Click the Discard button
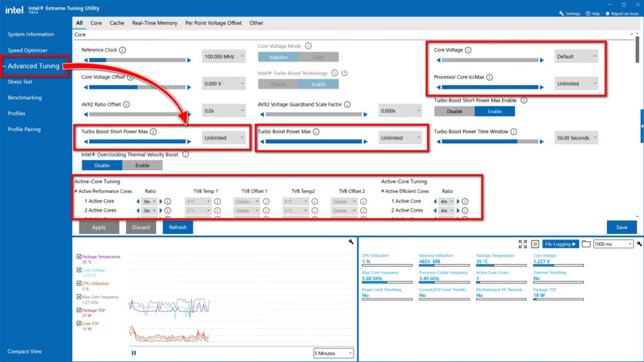 click(x=141, y=228)
